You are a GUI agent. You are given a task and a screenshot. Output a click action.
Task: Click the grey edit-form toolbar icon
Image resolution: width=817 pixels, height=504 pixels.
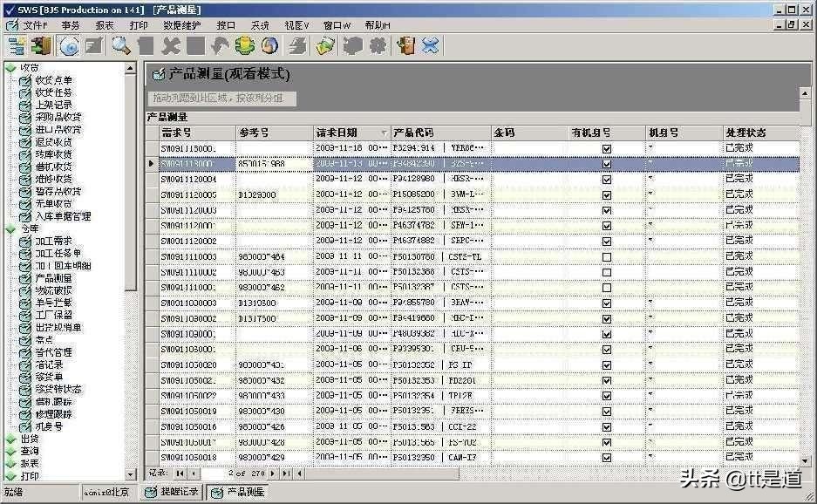point(94,46)
